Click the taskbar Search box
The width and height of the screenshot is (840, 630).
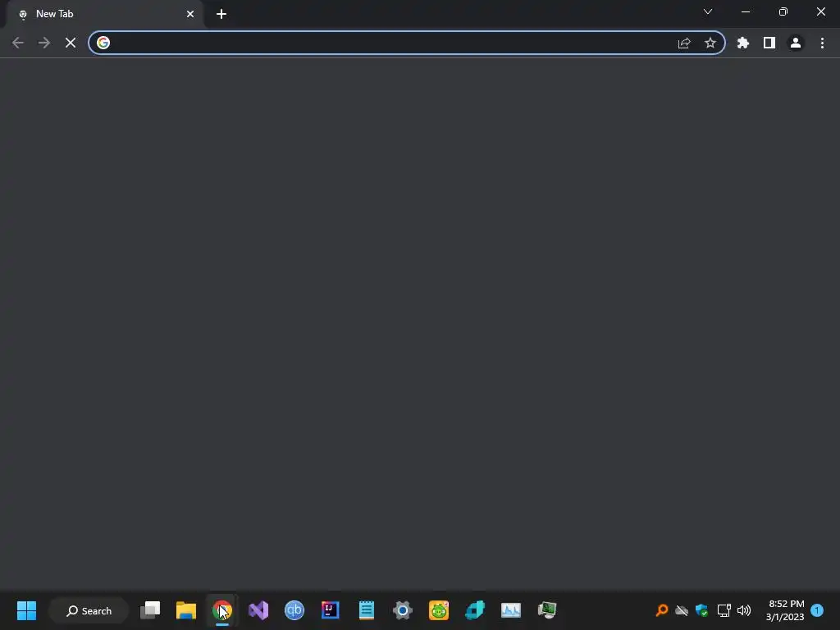tap(89, 610)
